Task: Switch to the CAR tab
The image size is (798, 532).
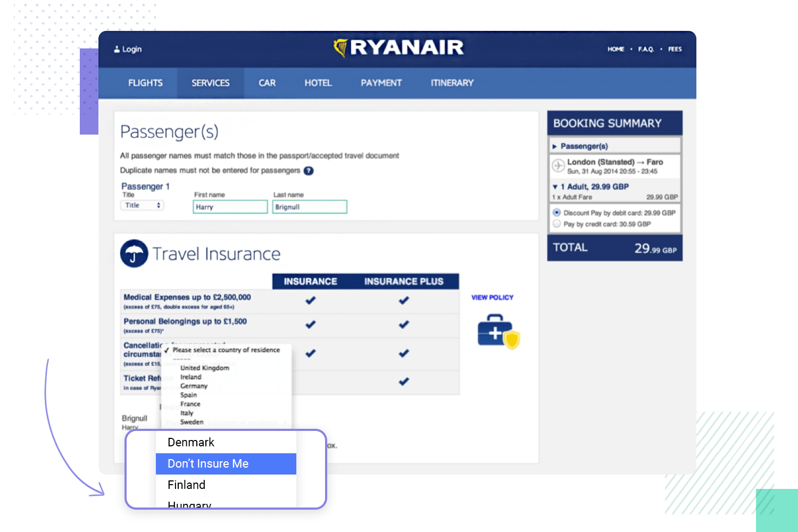Action: [x=267, y=83]
